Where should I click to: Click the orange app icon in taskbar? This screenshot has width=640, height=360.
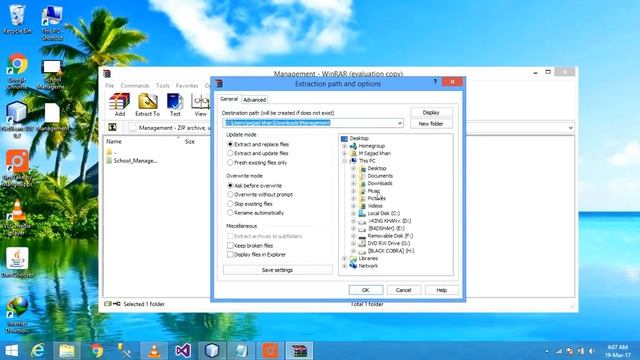click(x=270, y=351)
